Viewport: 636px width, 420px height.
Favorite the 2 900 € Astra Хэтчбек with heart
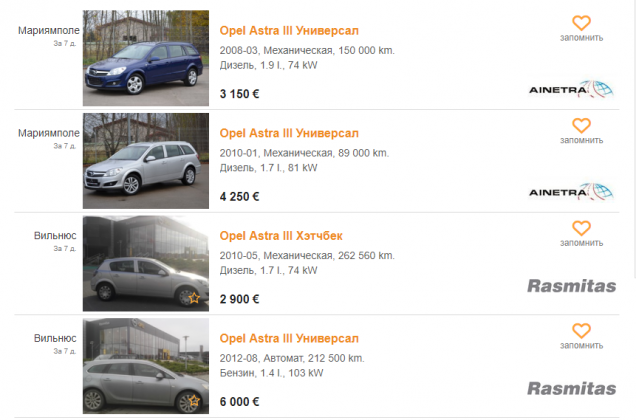tap(581, 228)
